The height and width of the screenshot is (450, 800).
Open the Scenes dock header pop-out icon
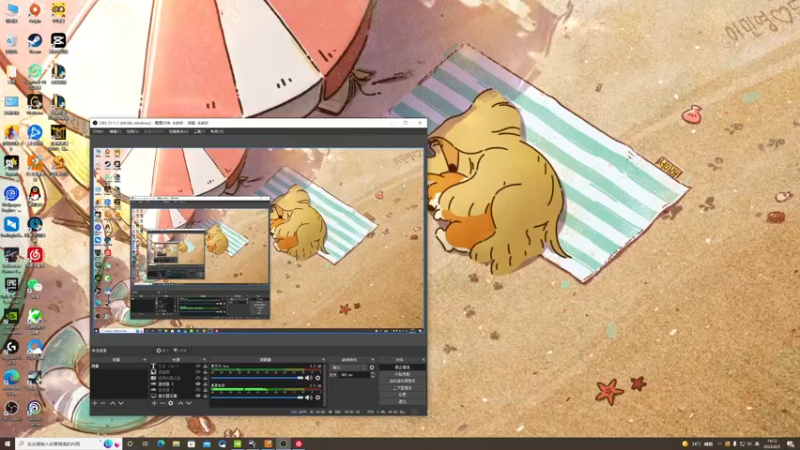(x=145, y=360)
